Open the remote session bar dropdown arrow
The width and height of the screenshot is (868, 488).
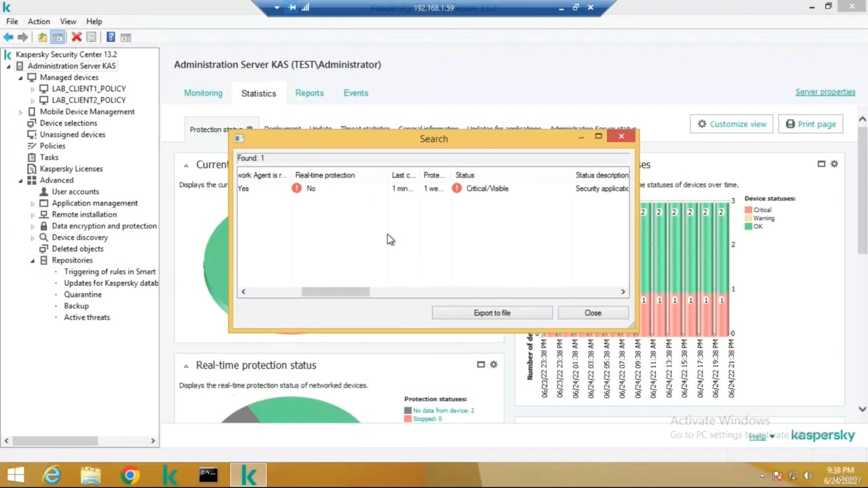pos(277,7)
